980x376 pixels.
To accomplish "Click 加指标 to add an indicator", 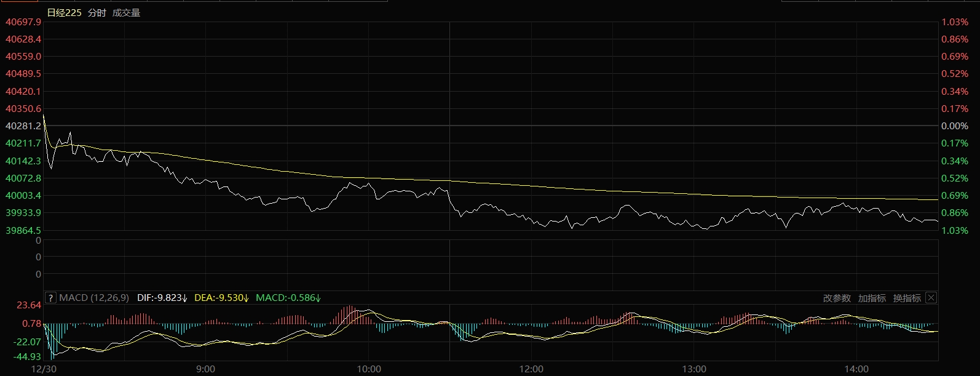I will pos(872,298).
